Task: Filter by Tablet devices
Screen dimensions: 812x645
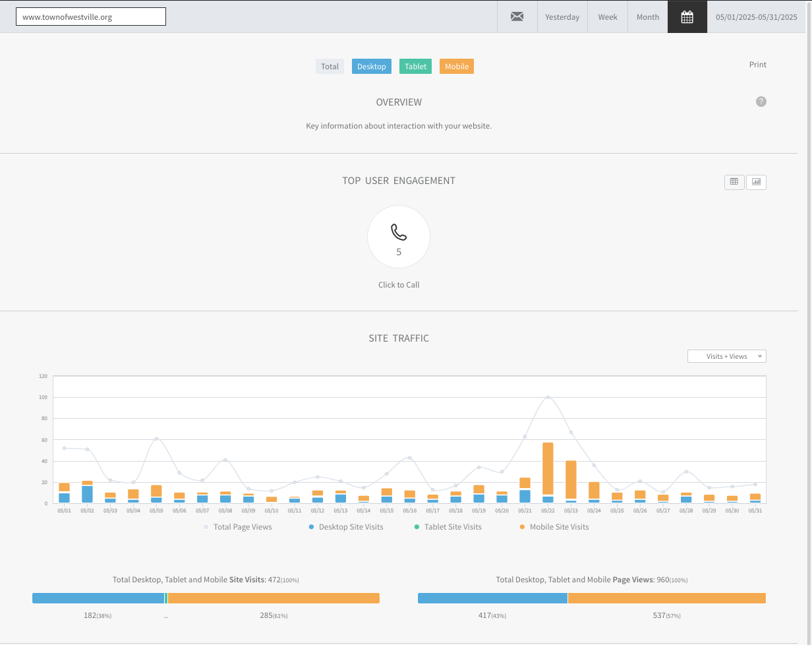Action: 415,67
